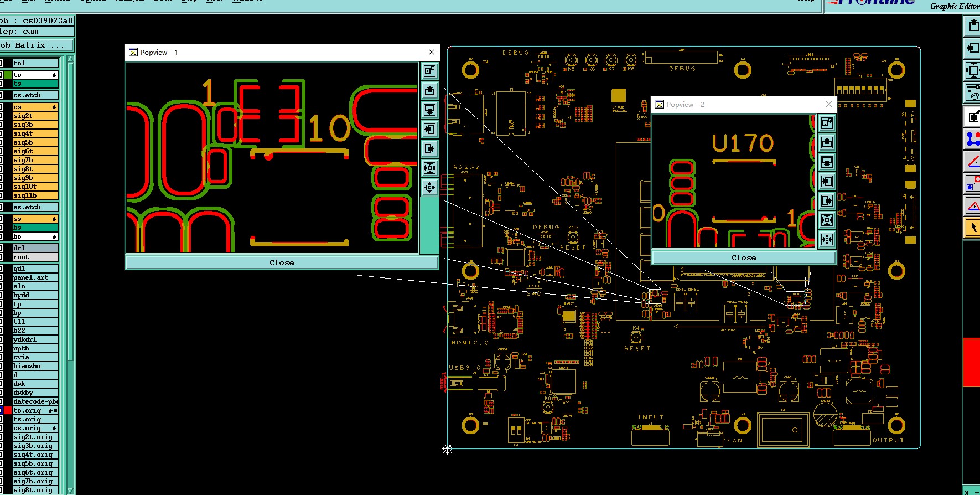Toggle the display checkbox for layer sig2t
Image resolution: width=980 pixels, height=495 pixels.
1,116
